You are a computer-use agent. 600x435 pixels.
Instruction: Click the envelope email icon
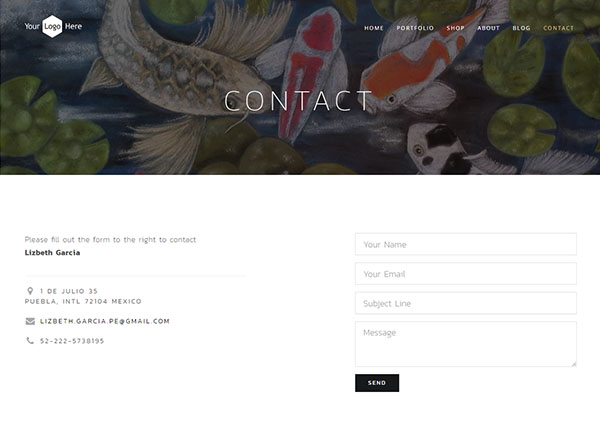pos(30,321)
